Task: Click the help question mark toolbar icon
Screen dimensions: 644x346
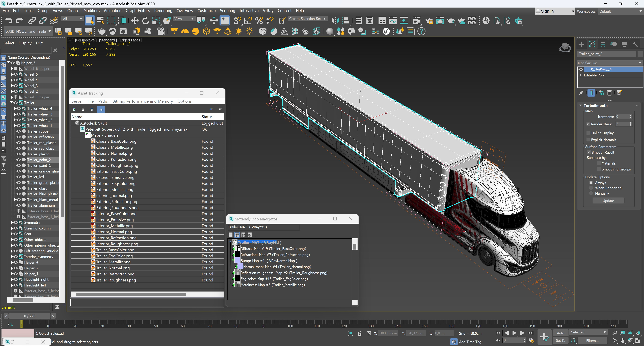Action: pyautogui.click(x=421, y=32)
